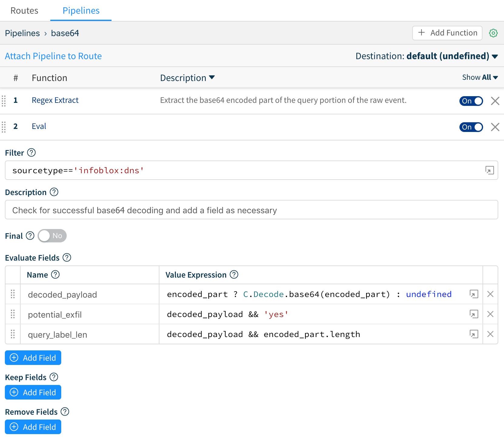Select the Pipelines tab
Image resolution: width=504 pixels, height=442 pixels.
tap(81, 10)
